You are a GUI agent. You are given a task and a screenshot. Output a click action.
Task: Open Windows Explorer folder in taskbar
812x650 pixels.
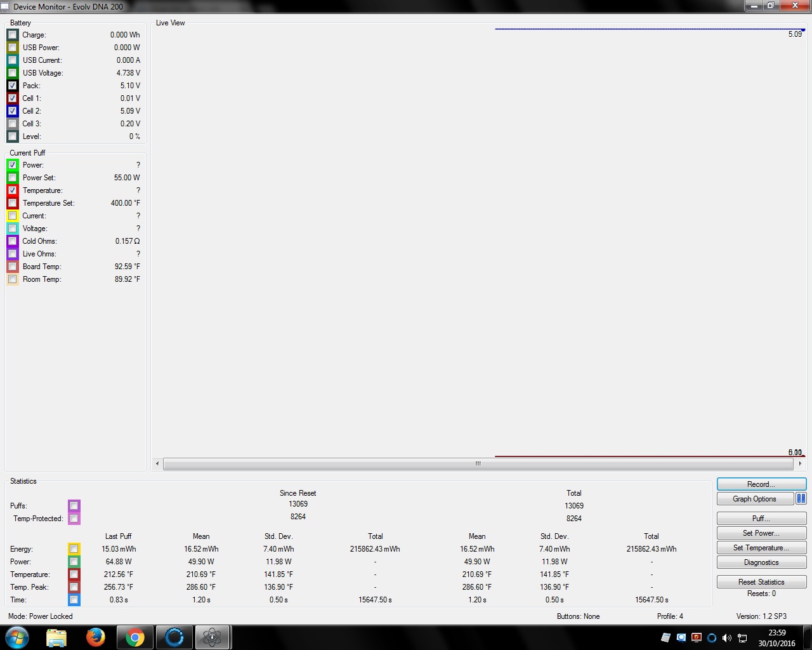[x=56, y=637]
